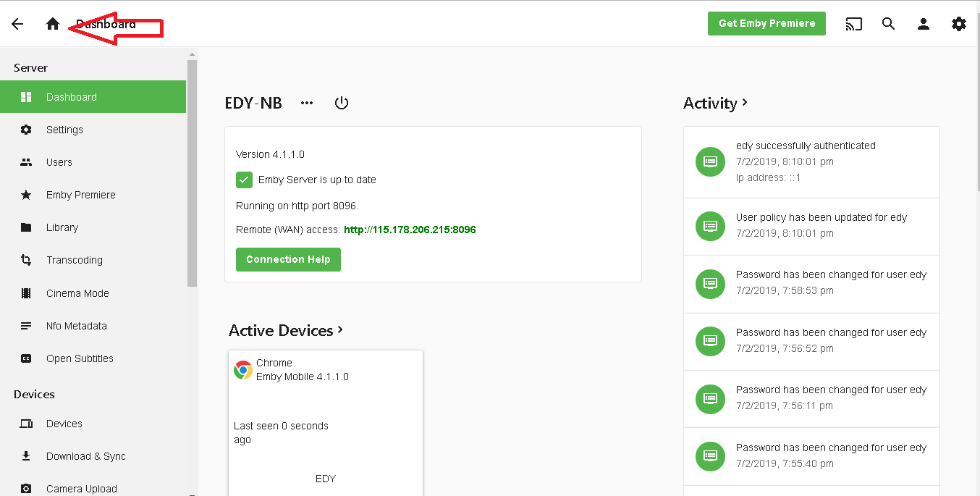The image size is (980, 496).
Task: Click the Cinema Mode film icon
Action: [x=26, y=293]
